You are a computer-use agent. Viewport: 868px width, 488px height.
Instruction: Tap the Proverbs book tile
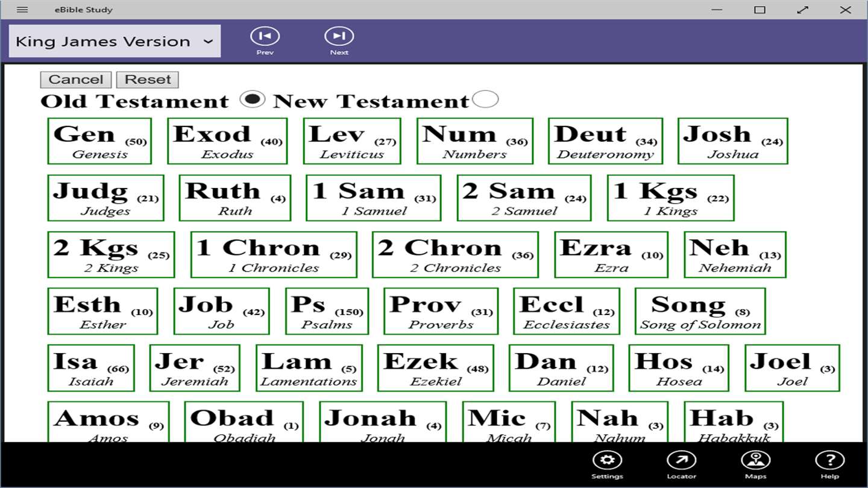[x=441, y=311]
